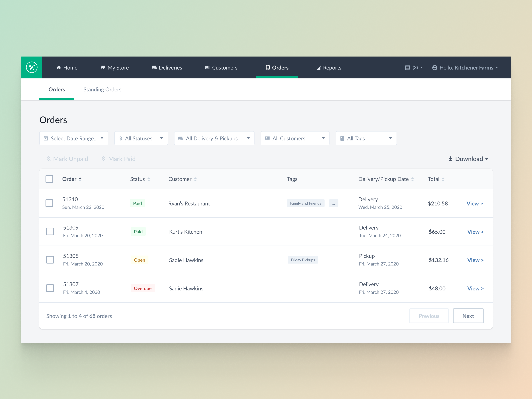Viewport: 532px width, 399px height.
Task: Click the Deliveries truck icon in navbar
Action: pos(154,68)
